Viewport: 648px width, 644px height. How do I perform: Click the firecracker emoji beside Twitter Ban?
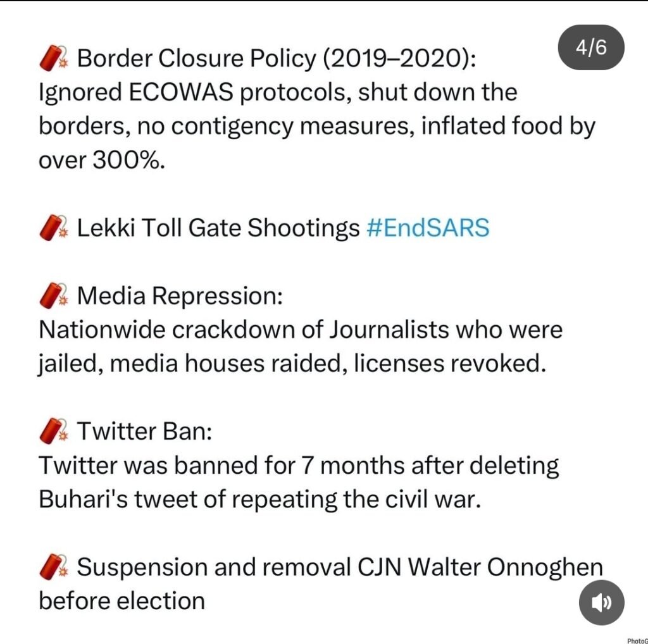[x=54, y=431]
